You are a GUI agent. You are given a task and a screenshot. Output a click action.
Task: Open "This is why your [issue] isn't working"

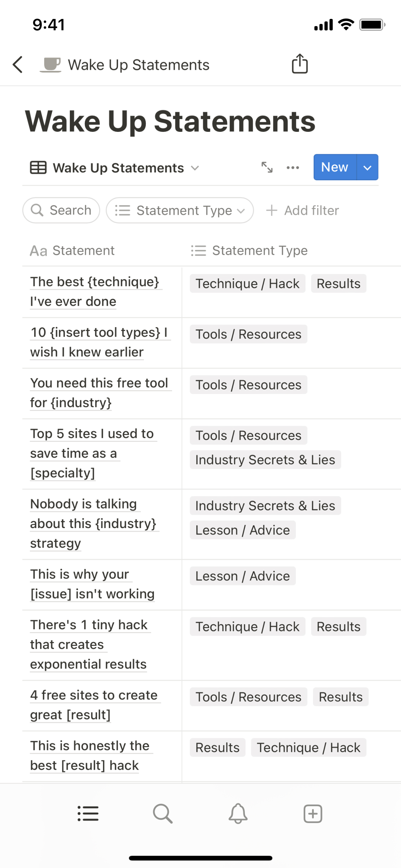pos(92,584)
